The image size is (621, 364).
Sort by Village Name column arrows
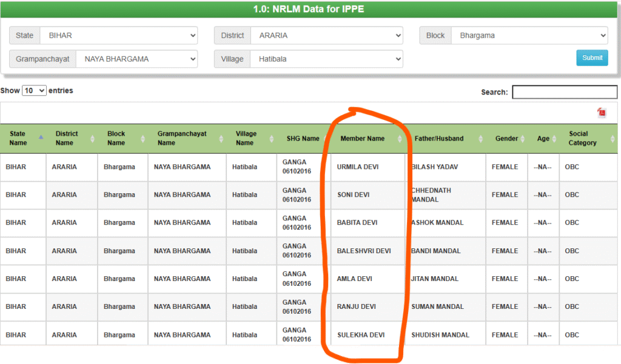[x=272, y=139]
